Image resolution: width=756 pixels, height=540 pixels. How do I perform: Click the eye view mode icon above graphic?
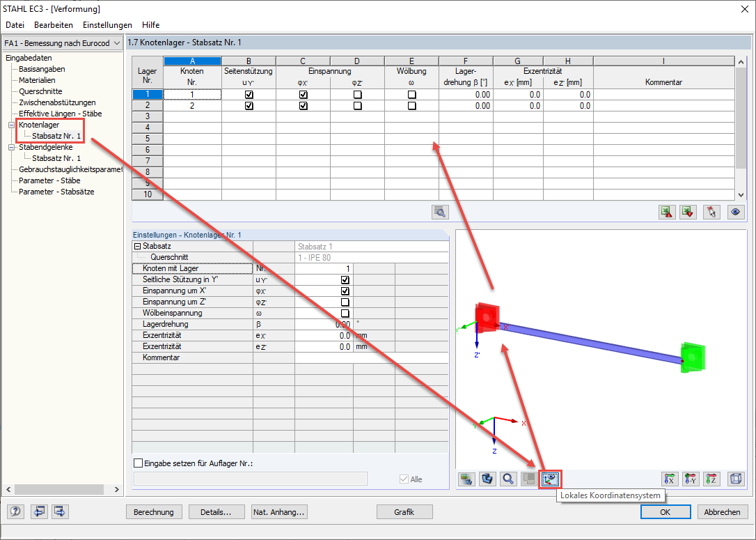click(x=735, y=212)
